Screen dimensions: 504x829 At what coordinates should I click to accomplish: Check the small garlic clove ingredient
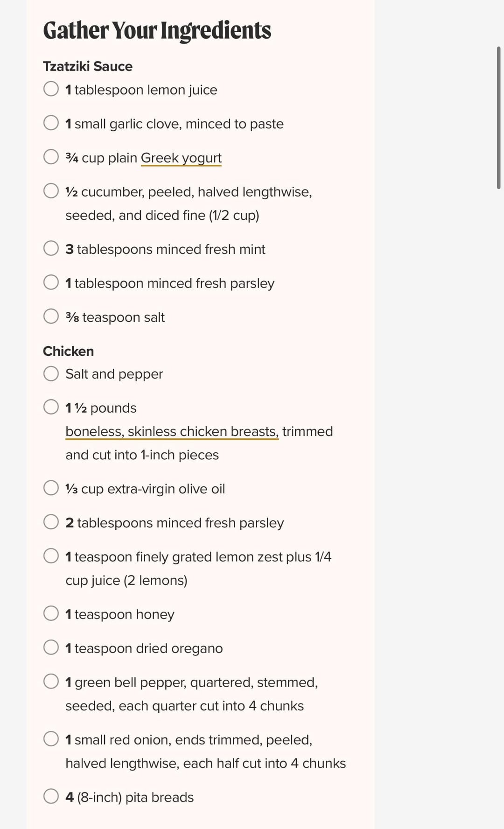point(51,123)
